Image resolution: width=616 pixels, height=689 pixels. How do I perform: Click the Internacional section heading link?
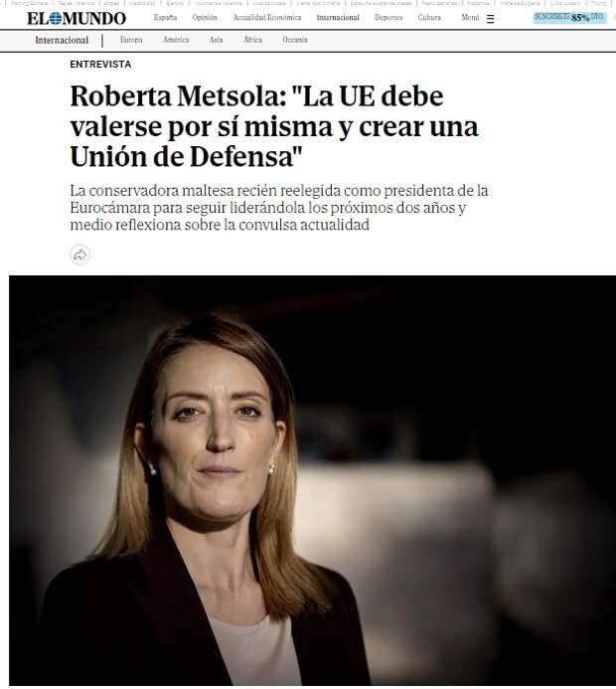(x=62, y=40)
